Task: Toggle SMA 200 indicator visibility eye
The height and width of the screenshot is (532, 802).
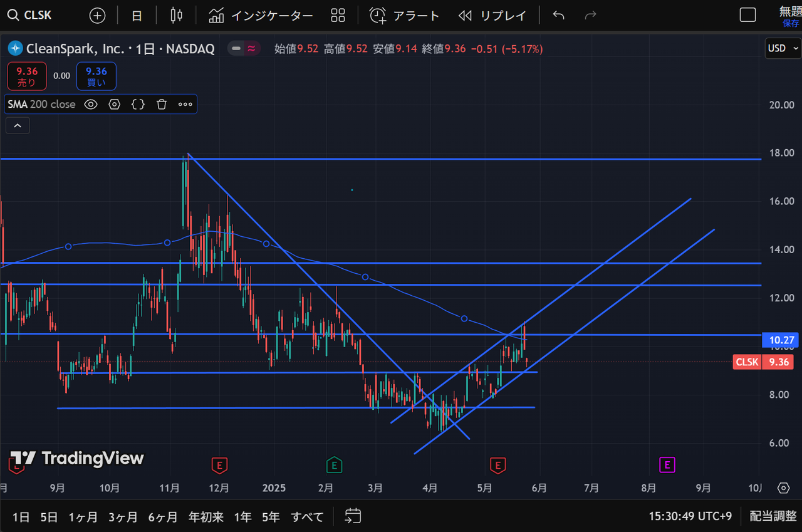Action: 91,105
